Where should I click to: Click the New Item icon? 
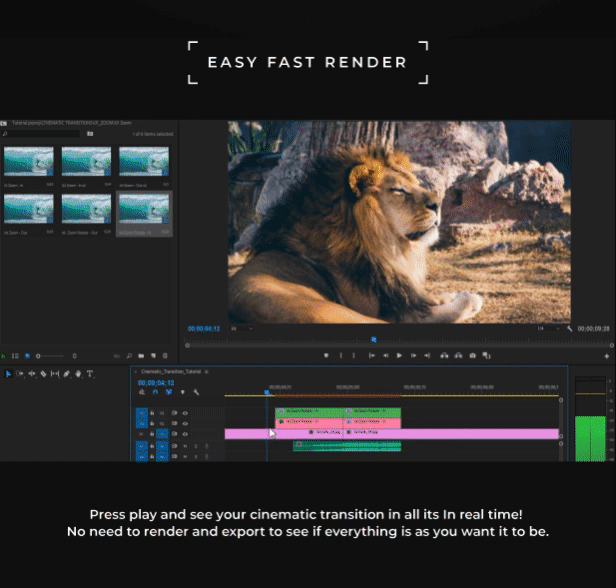pyautogui.click(x=153, y=356)
